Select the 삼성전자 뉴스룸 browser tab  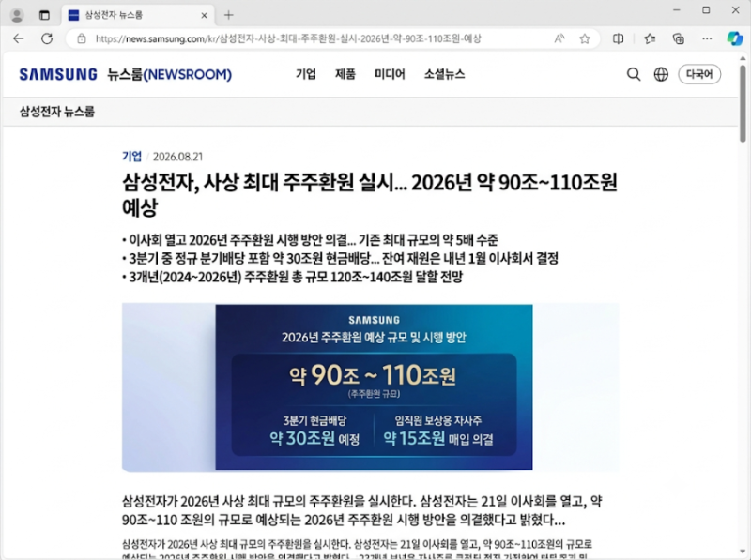click(x=138, y=15)
